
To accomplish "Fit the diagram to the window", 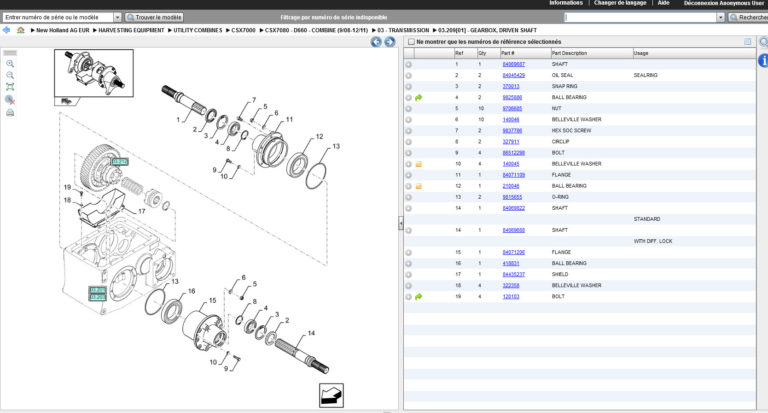I will pos(10,87).
